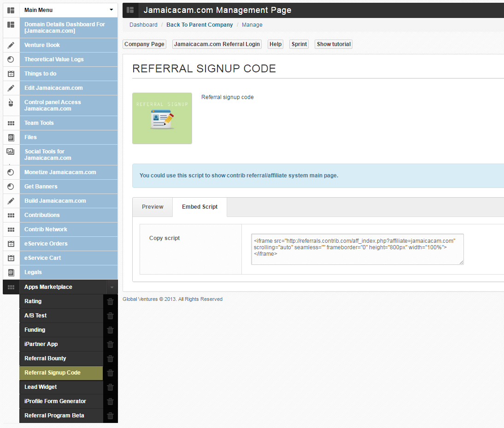504x428 pixels.
Task: Delete Referral Bounty via trash icon
Action: (x=110, y=358)
